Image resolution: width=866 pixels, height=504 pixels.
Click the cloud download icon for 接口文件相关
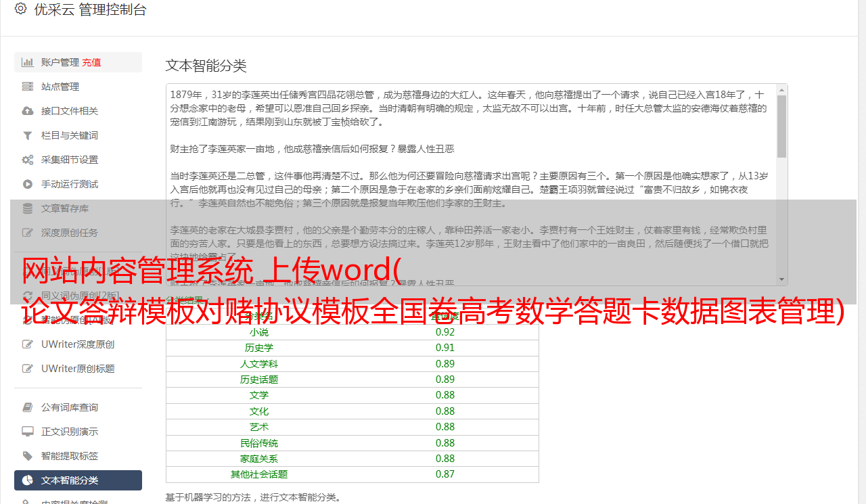[x=28, y=111]
